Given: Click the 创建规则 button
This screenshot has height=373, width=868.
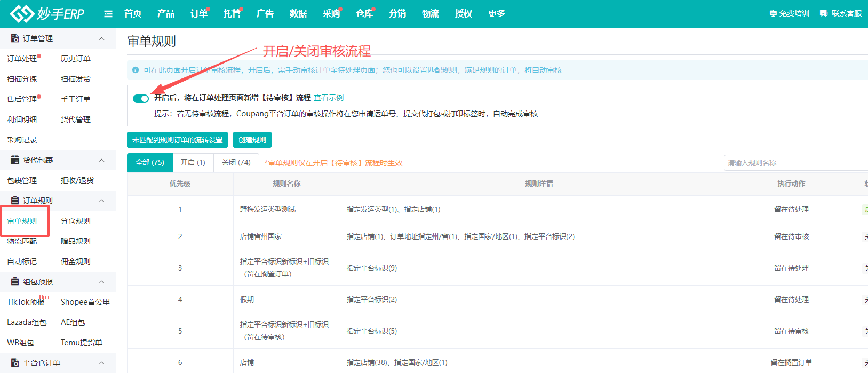Looking at the screenshot, I should pos(252,140).
